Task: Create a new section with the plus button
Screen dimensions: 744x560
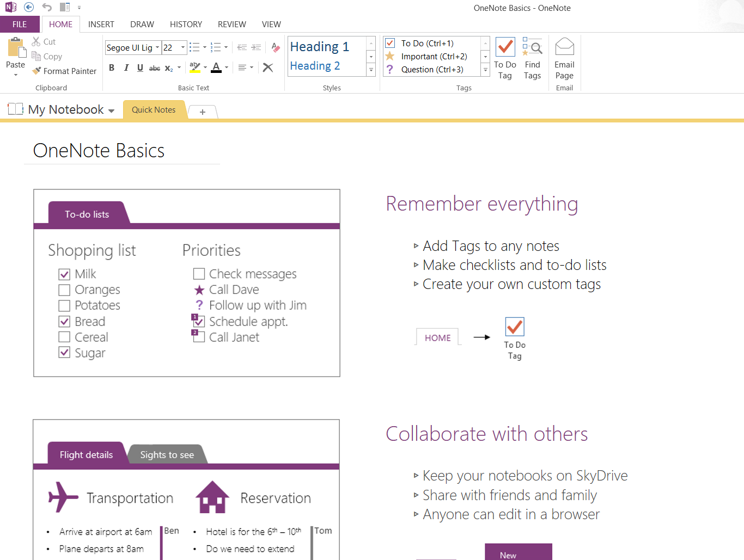Action: [x=202, y=112]
